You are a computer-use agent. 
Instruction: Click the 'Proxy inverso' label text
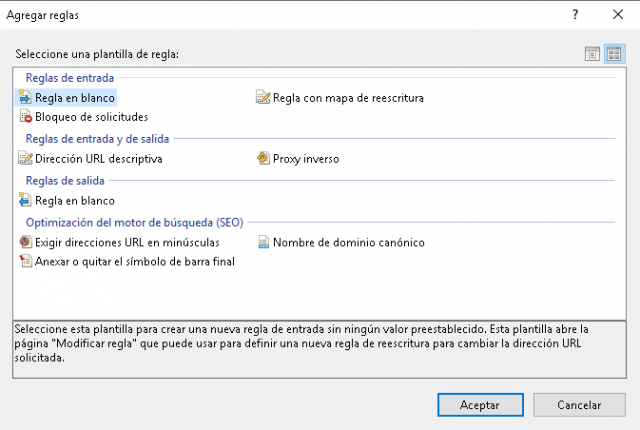coord(306,159)
